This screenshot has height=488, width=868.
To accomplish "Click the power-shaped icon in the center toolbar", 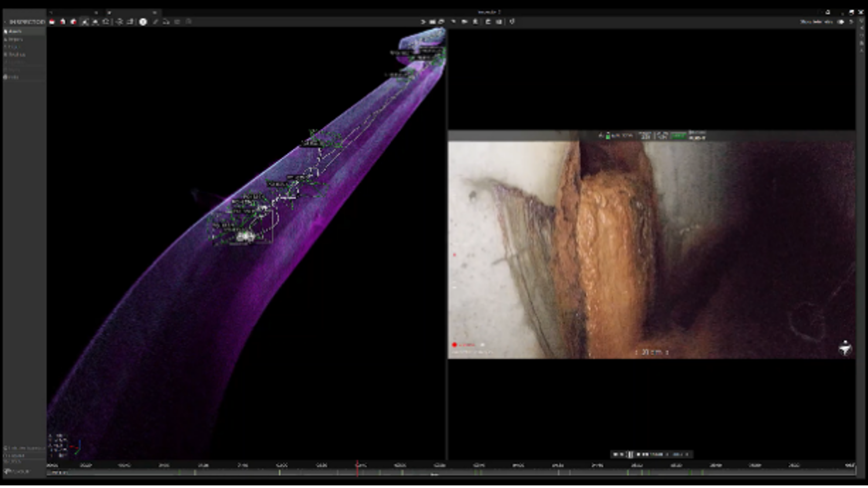I will coord(512,22).
